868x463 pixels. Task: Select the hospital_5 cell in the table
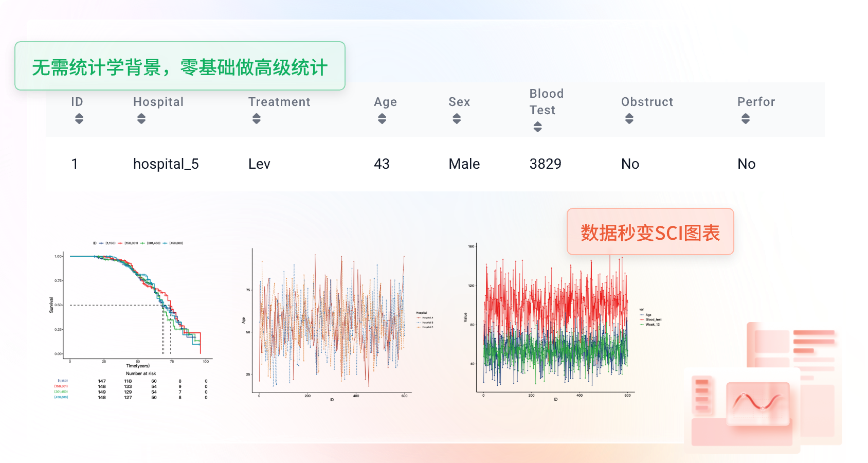tap(166, 164)
